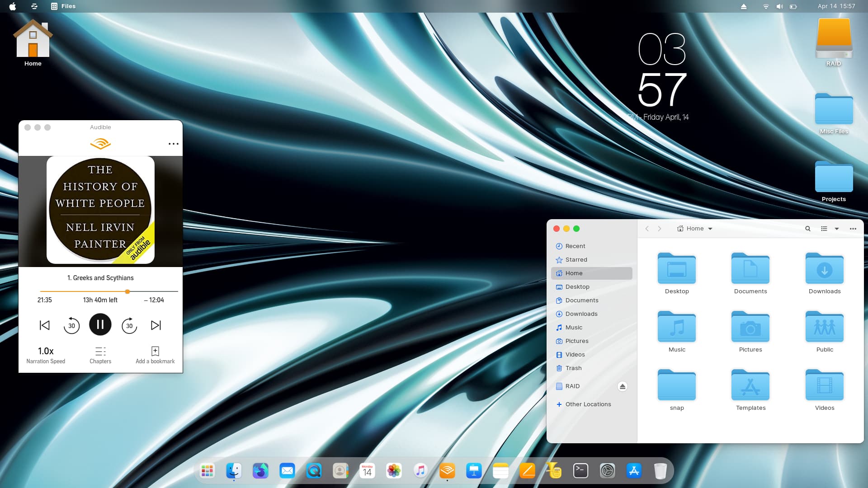Select Desktop in Files sidebar

tap(591, 287)
